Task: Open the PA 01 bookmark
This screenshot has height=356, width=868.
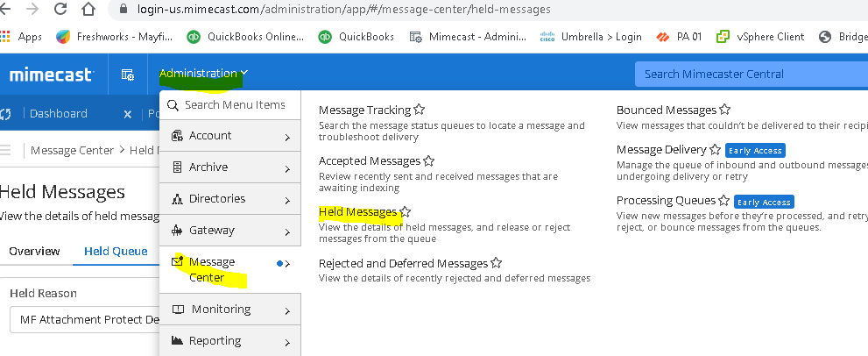Action: (679, 37)
